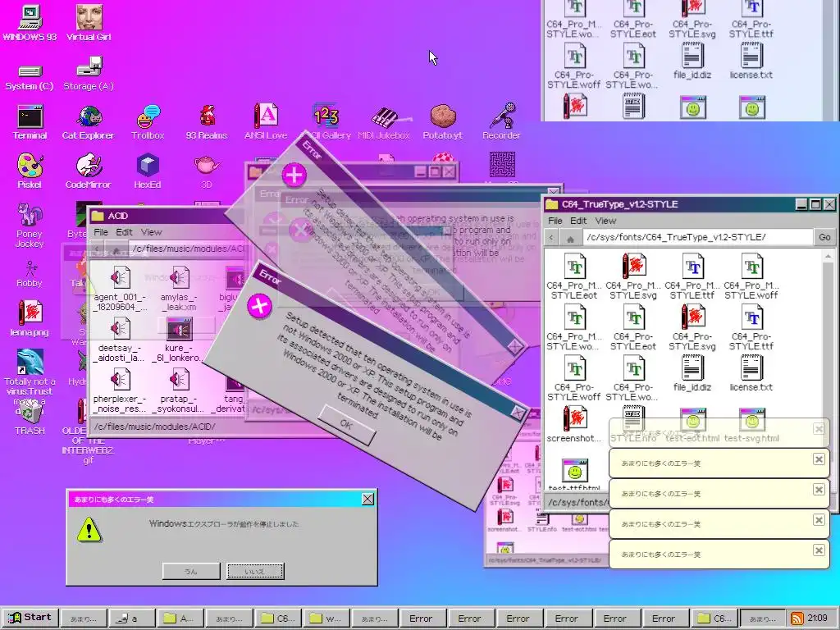Open Totally not a virus dolphin icon
Viewport: 840px width, 630px height.
(30, 372)
